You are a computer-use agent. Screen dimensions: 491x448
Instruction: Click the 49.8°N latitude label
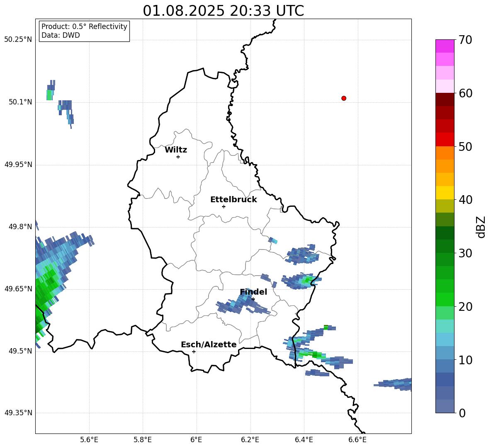21,227
